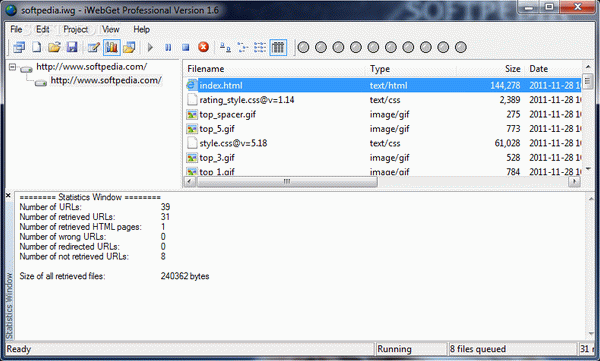Image resolution: width=600 pixels, height=361 pixels.
Task: Open the Project menu
Action: [x=75, y=29]
